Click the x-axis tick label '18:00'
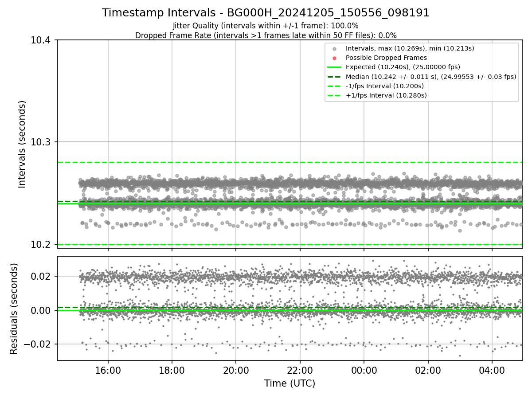The height and width of the screenshot is (399, 532). coord(172,370)
